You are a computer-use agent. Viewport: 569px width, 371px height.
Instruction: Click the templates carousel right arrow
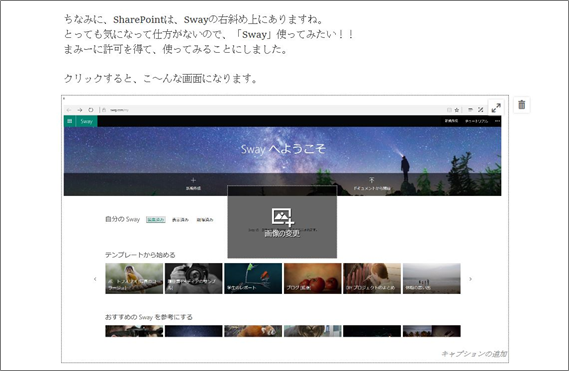[x=471, y=279]
